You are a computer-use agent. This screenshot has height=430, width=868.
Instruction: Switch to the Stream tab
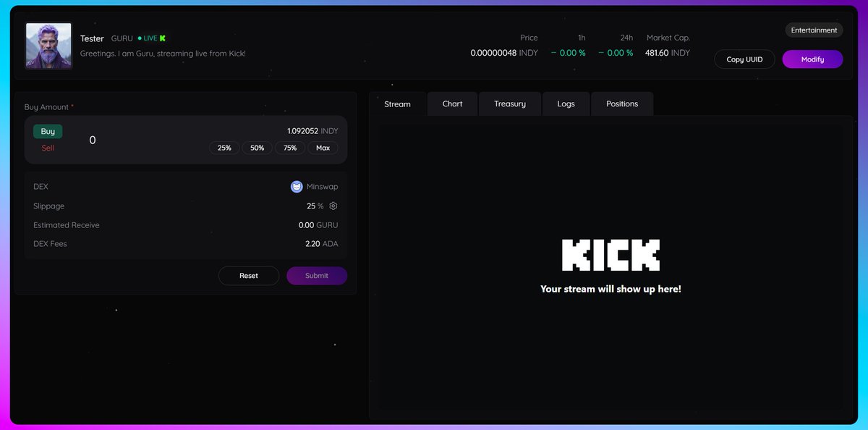397,104
